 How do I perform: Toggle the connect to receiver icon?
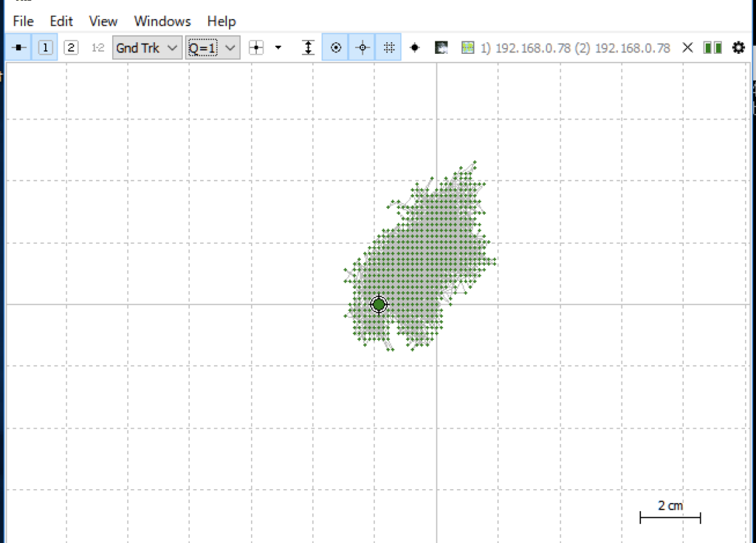(18, 47)
